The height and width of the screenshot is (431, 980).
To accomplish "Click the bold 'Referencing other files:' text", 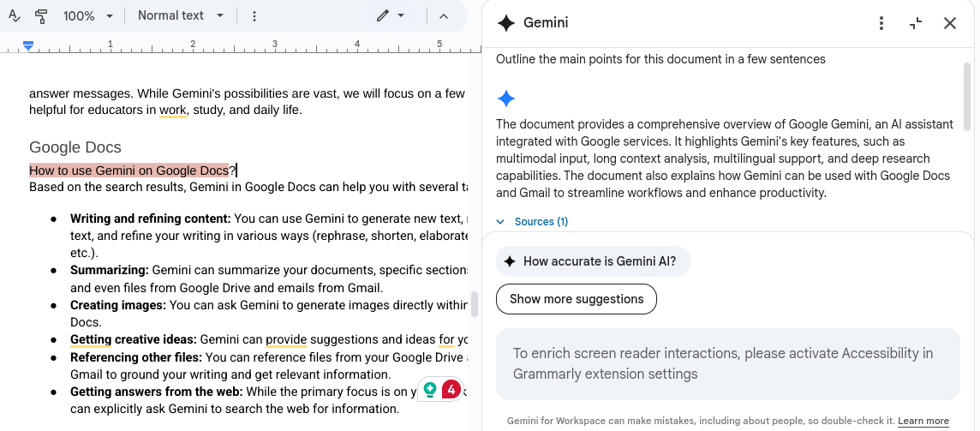I will tap(136, 358).
